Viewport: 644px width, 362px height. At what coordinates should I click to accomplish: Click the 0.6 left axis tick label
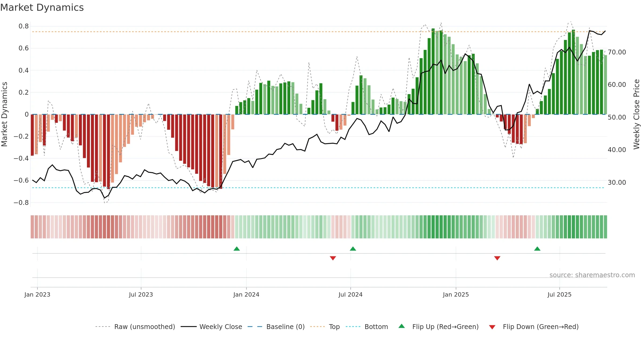click(24, 48)
